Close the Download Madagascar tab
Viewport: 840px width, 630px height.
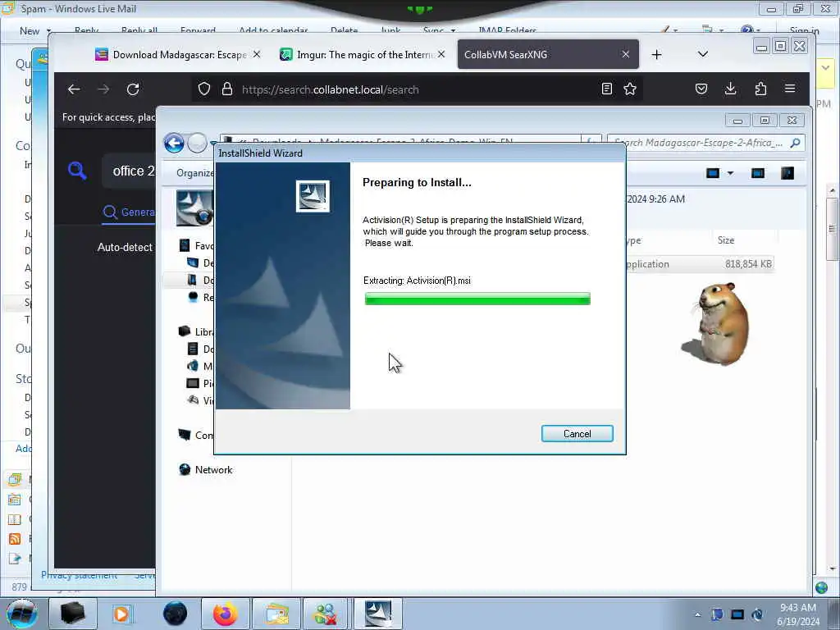(257, 54)
